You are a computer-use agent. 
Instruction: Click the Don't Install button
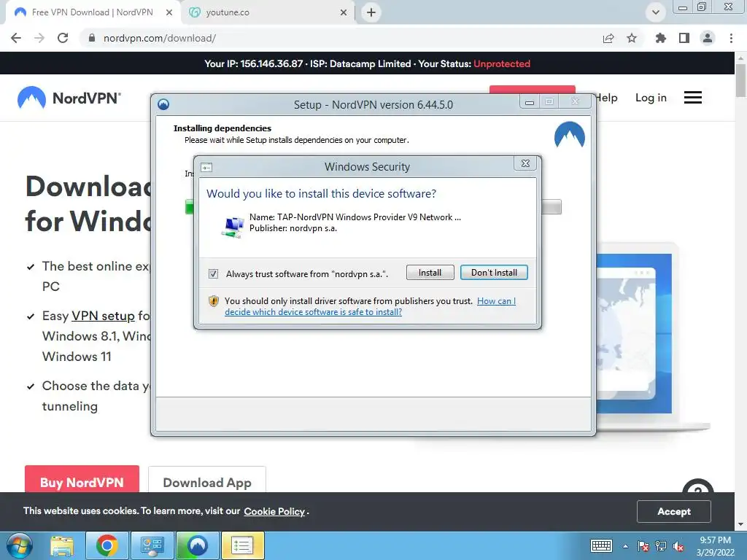pyautogui.click(x=494, y=273)
